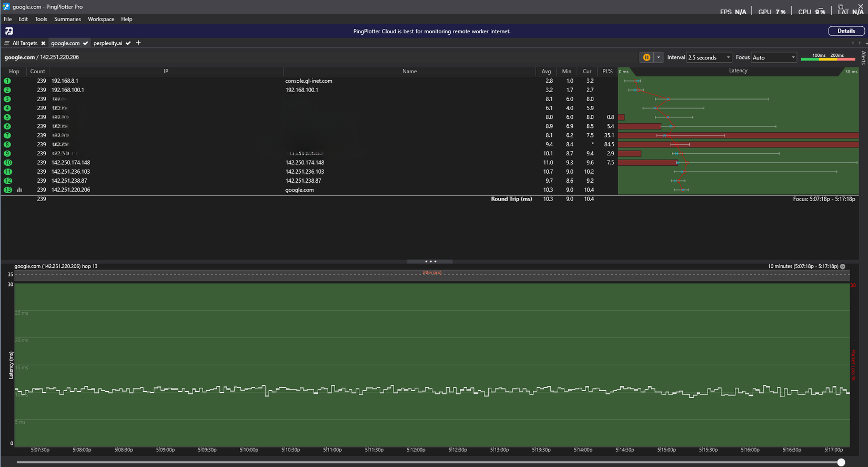
Task: Open the File menu
Action: click(x=8, y=19)
